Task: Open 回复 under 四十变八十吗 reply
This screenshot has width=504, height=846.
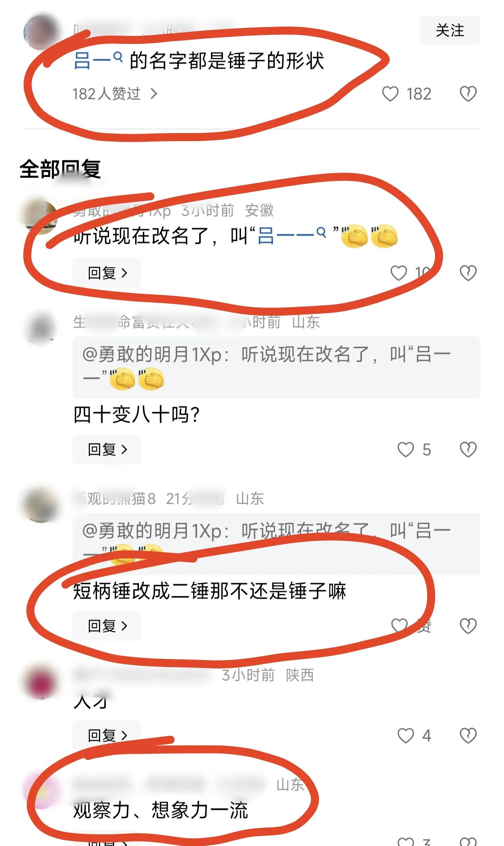Action: click(x=107, y=449)
